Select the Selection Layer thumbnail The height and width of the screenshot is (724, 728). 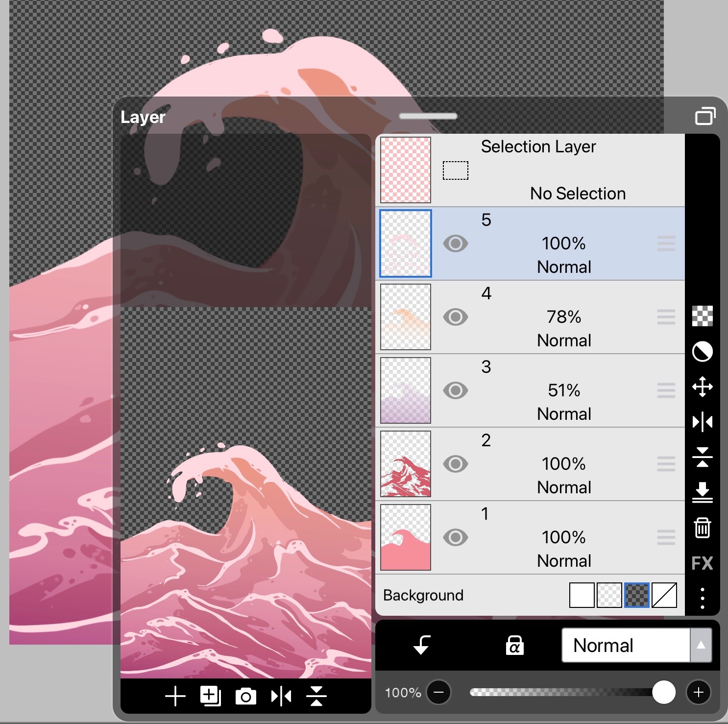point(406,170)
